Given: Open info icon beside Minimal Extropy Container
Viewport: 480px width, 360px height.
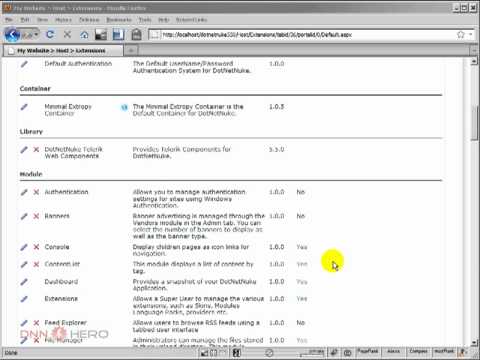Looking at the screenshot, I should coord(124,107).
